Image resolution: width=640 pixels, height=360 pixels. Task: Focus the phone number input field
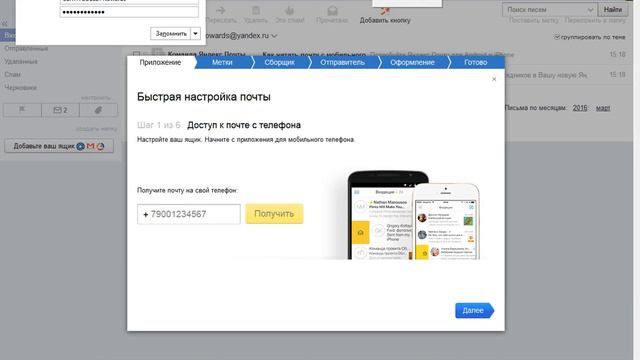coord(189,214)
